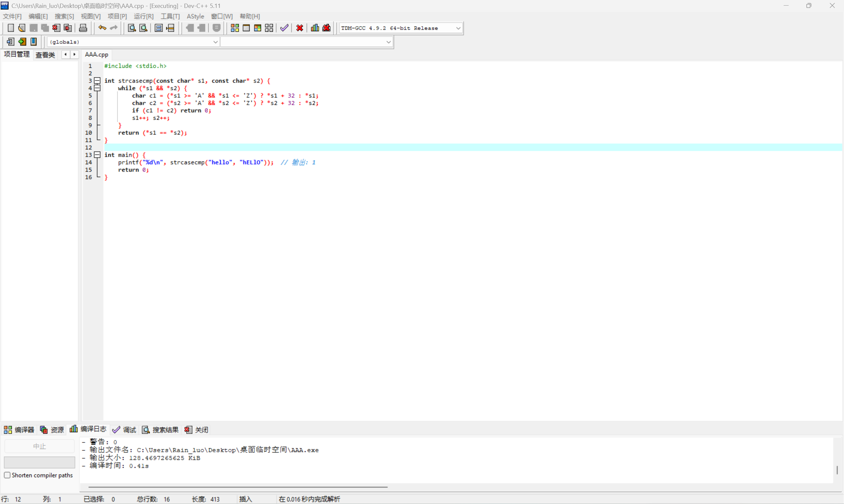Viewport: 844px width, 504px height.
Task: Click the Compile & Run toolbar icon
Action: point(257,28)
